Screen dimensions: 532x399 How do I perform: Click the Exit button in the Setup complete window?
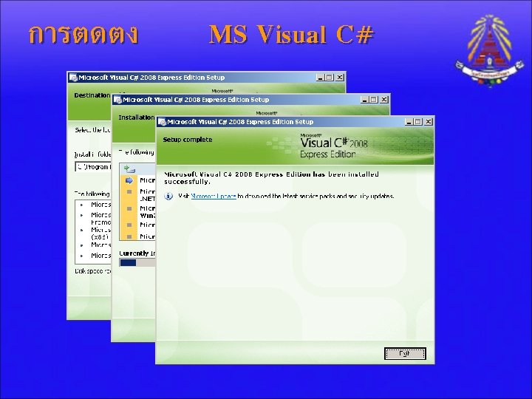click(405, 353)
